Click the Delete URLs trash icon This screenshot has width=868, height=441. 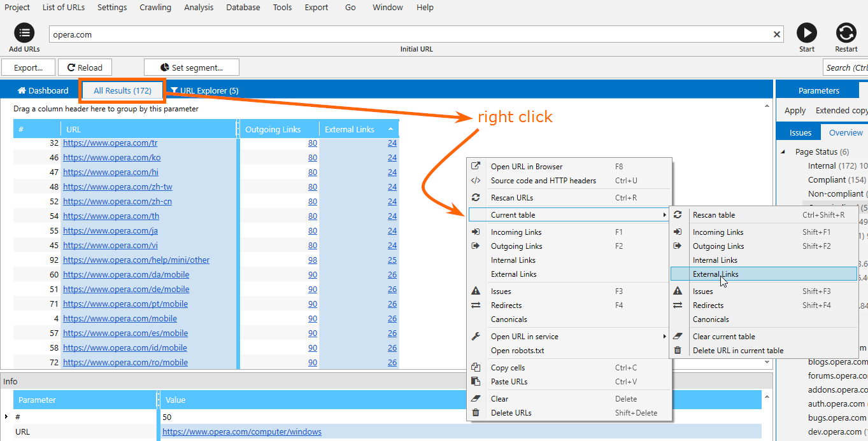tap(475, 412)
